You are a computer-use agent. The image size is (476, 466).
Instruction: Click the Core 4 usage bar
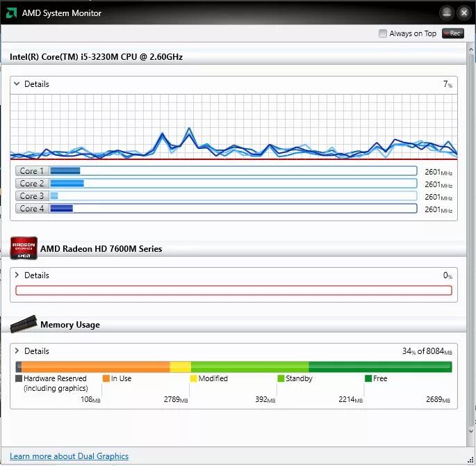[x=233, y=209]
